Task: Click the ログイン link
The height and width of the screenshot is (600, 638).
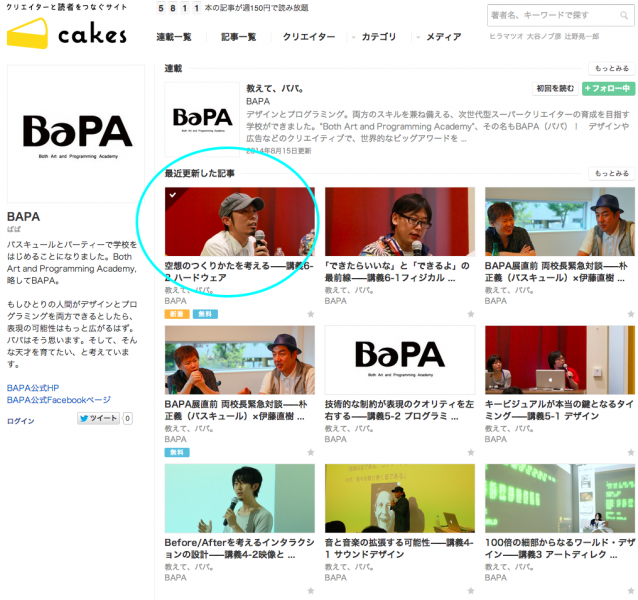Action: tap(20, 421)
